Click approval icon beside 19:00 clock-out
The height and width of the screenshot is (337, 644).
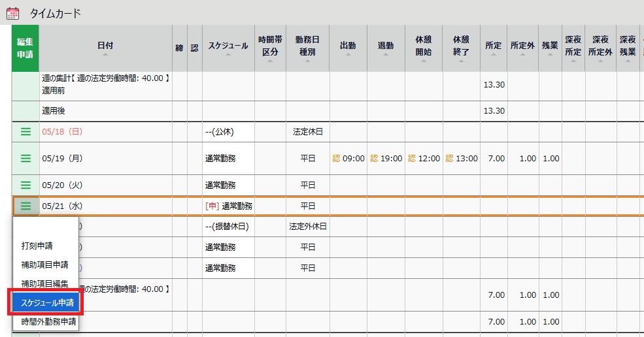[x=375, y=158]
